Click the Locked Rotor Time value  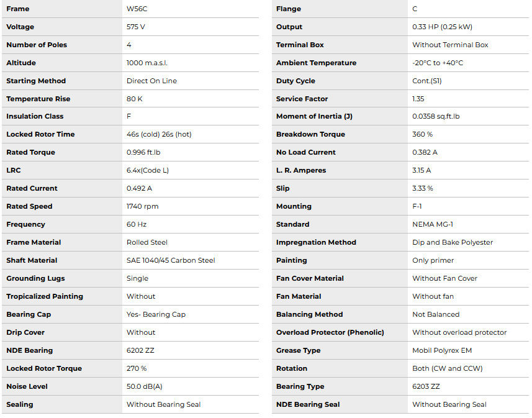(159, 135)
